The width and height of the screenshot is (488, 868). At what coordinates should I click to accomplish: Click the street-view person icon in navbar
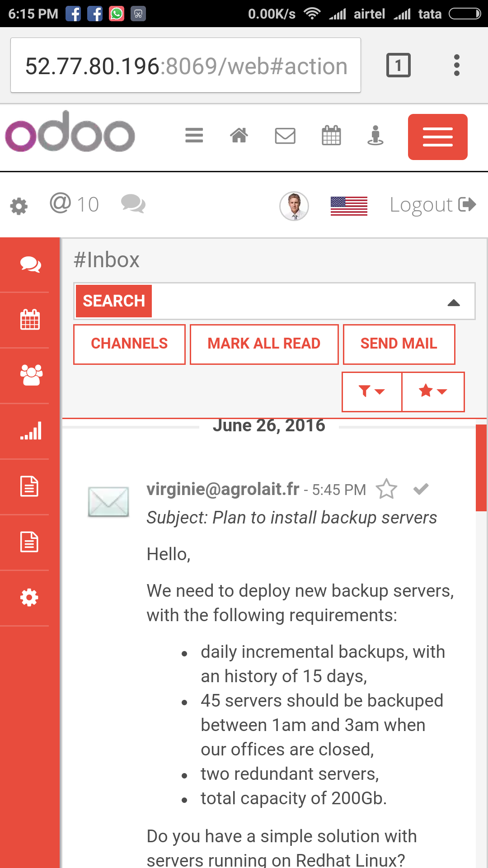375,135
